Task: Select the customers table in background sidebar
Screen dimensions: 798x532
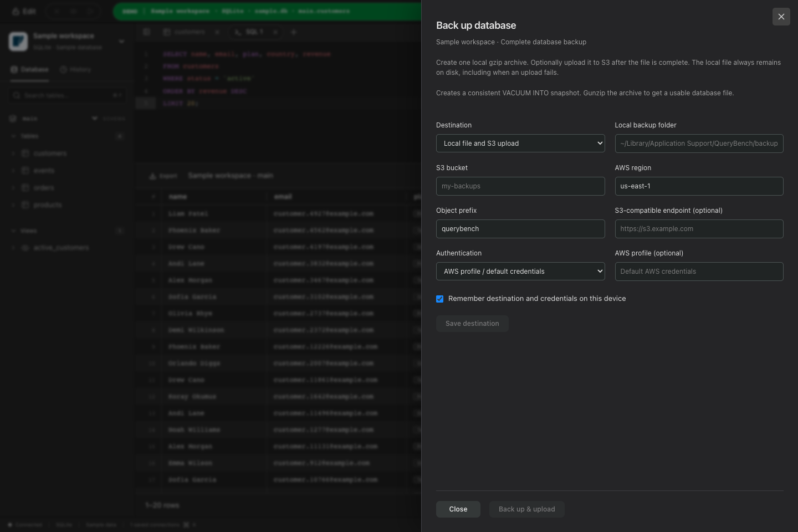Action: point(50,154)
